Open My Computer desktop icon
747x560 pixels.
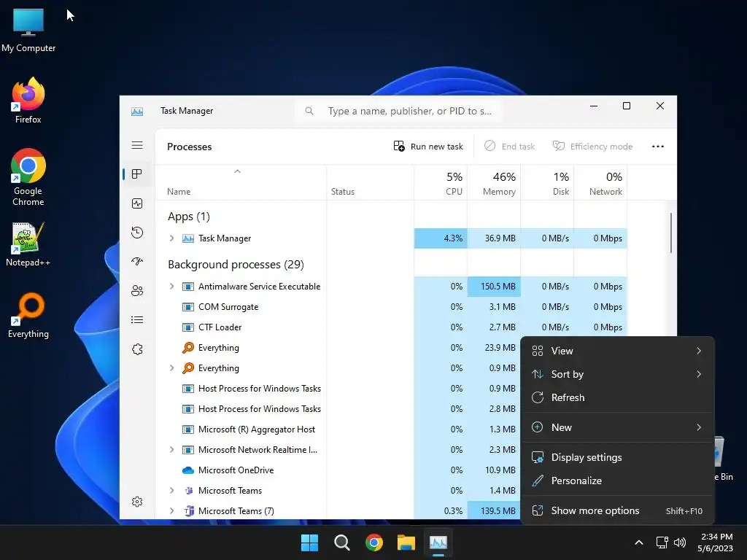[x=28, y=31]
